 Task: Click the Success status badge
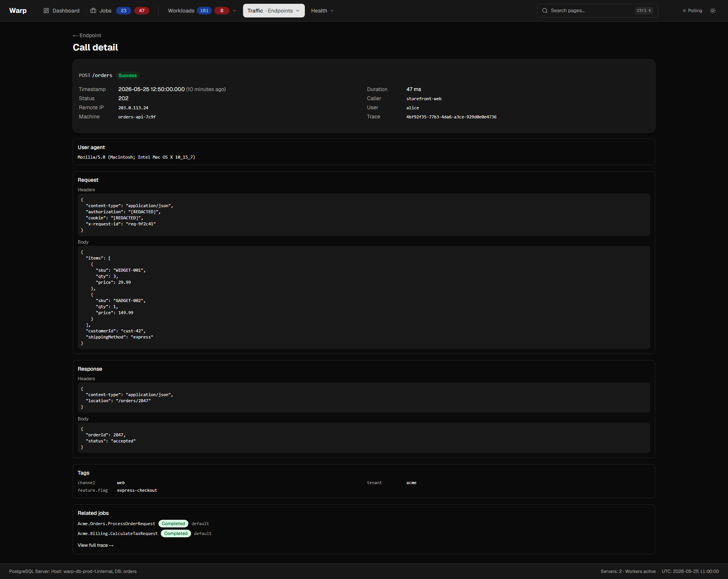tap(127, 76)
